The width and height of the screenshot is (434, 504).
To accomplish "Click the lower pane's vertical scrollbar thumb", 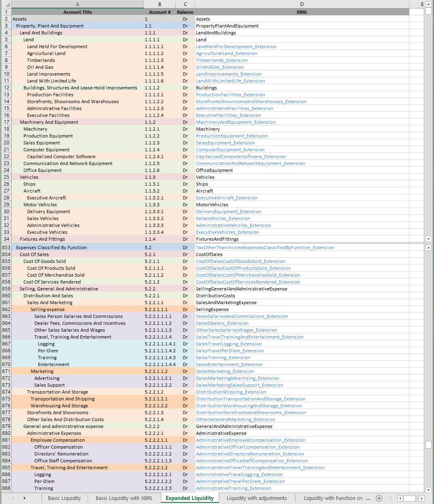I will (x=429, y=445).
